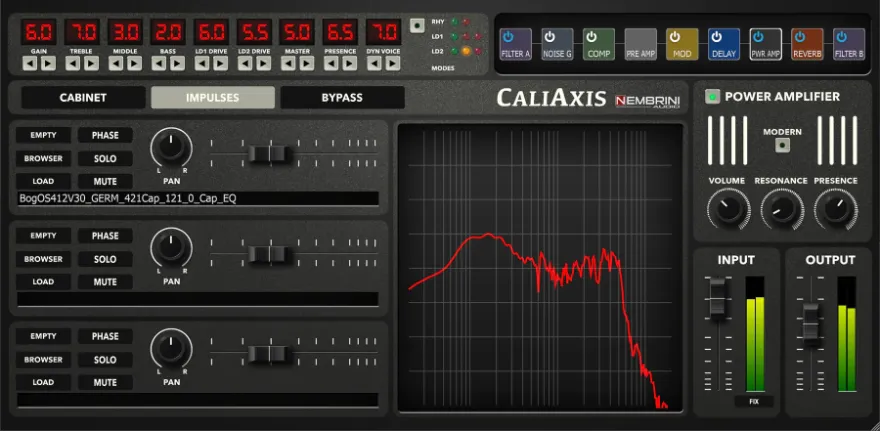Image resolution: width=880 pixels, height=431 pixels.
Task: Toggle the COMP module power
Action: [x=592, y=36]
